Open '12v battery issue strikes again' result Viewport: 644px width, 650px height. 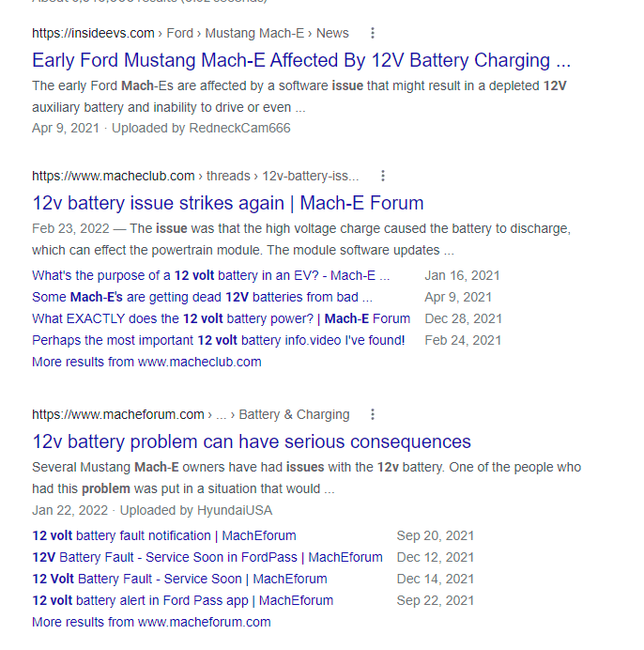coord(228,204)
